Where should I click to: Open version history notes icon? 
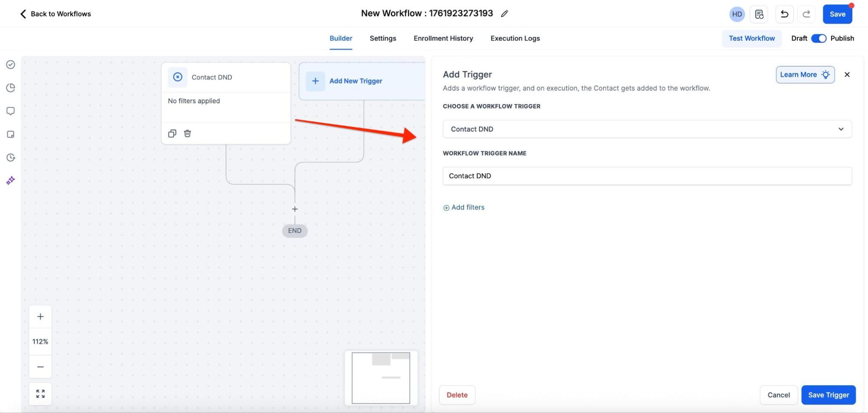759,14
